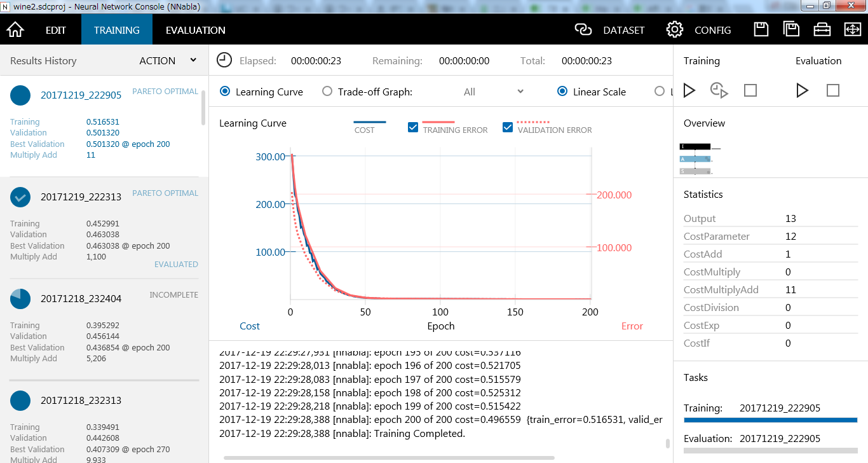Select result 20171219_222313 in history
This screenshot has height=463, width=868.
[81, 197]
